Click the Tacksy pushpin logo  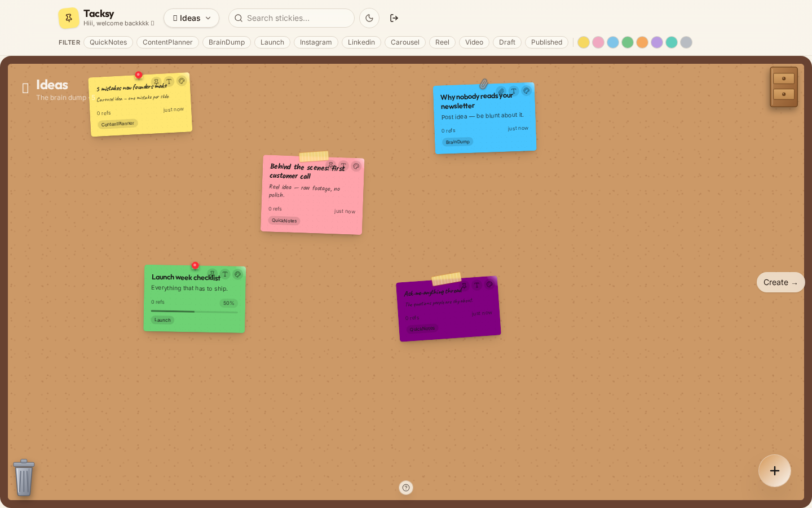68,18
